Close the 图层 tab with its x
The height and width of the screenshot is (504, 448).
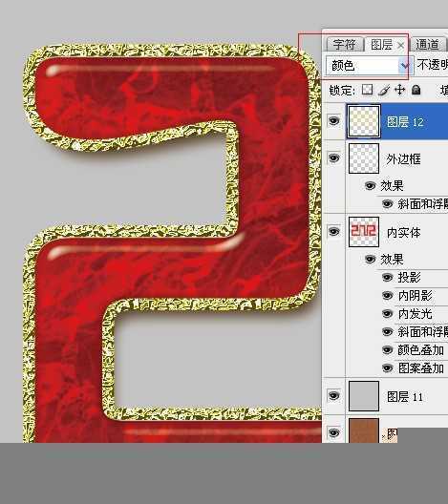pos(401,45)
